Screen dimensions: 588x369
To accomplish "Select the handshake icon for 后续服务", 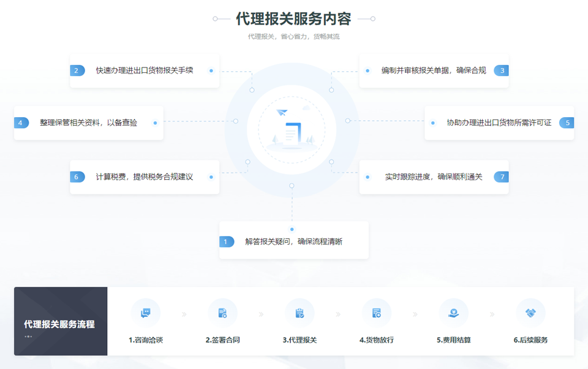I will click(x=530, y=313).
